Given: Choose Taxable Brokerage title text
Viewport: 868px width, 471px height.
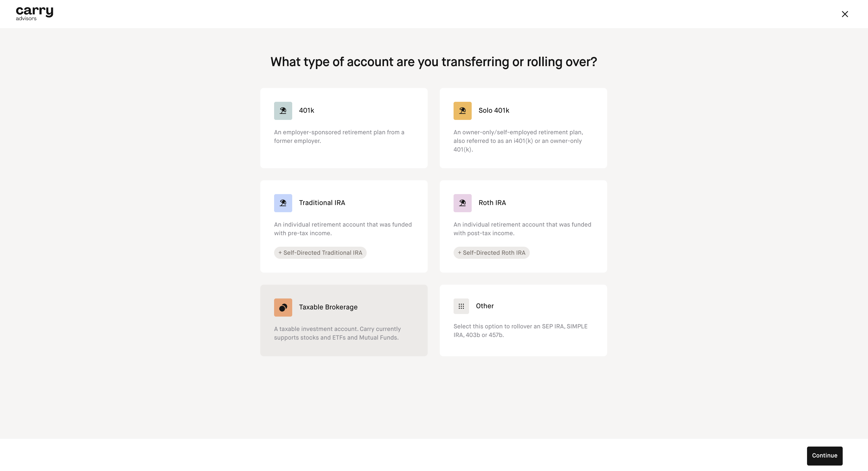Looking at the screenshot, I should coord(328,307).
